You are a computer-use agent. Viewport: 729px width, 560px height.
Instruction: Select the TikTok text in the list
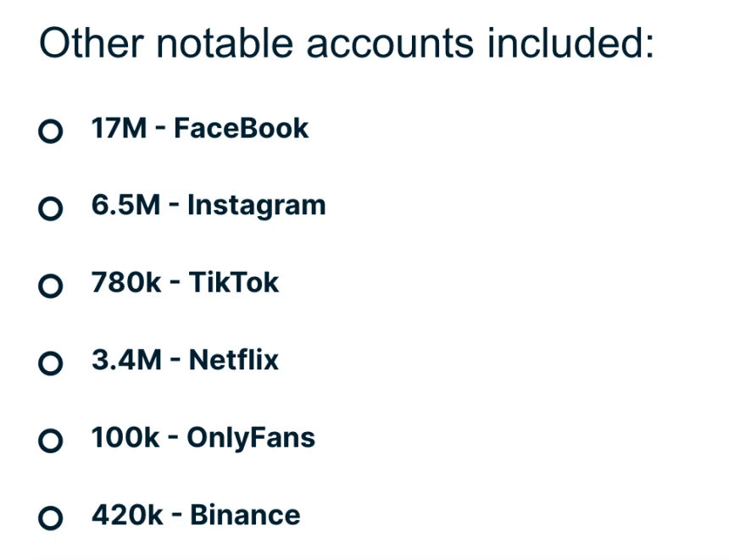[234, 283]
